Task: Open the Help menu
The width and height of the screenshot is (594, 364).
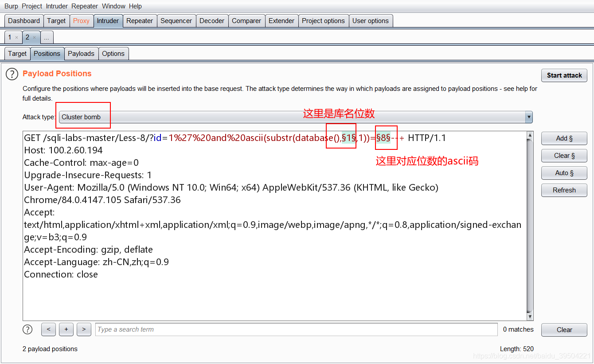Action: point(135,6)
